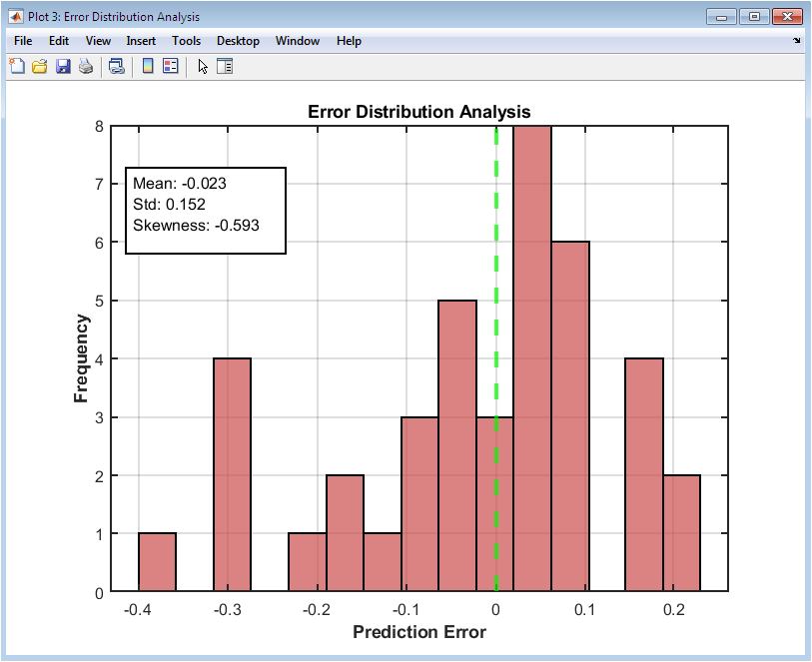Viewport: 812px width, 662px height.
Task: Click the dock figure arrow in the menu bar
Action: click(x=796, y=40)
